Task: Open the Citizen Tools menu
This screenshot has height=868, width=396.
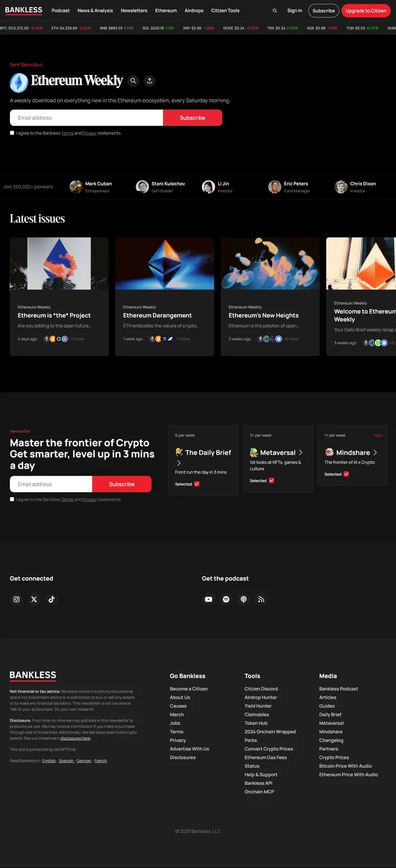Action: [x=225, y=10]
